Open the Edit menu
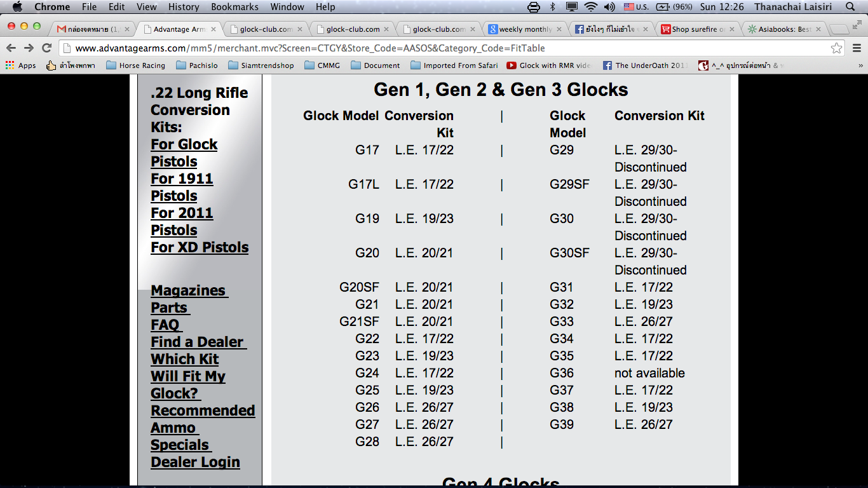The image size is (868, 488). [x=116, y=7]
